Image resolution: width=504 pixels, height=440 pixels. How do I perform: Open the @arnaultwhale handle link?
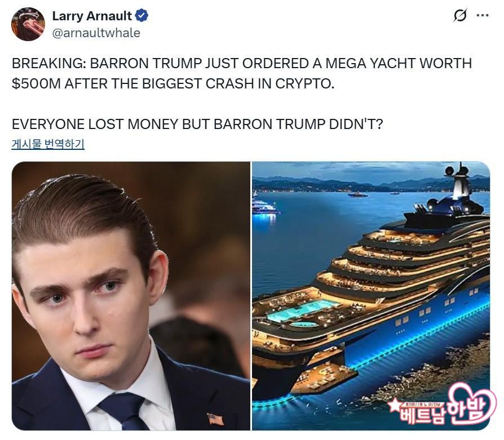(x=96, y=33)
